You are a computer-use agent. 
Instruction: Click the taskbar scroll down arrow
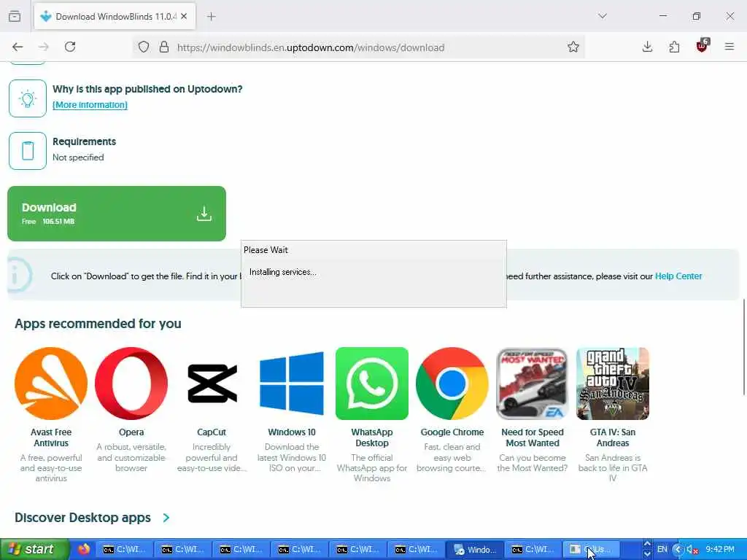click(x=647, y=554)
